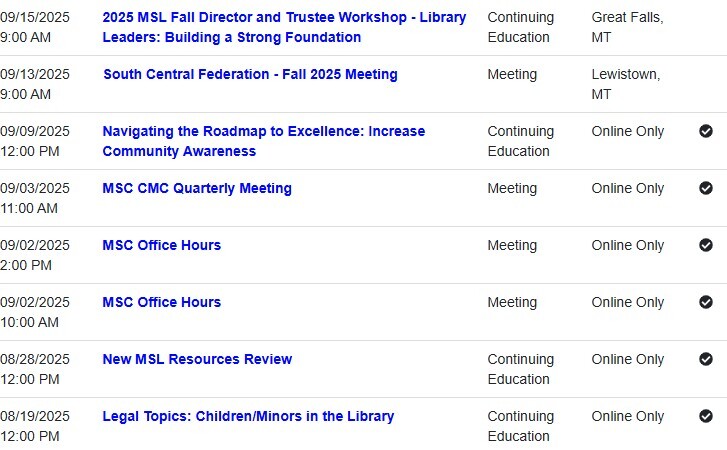Image resolution: width=727 pixels, height=450 pixels.
Task: Open MSC CMC Quarterly Meeting link
Action: pos(197,188)
